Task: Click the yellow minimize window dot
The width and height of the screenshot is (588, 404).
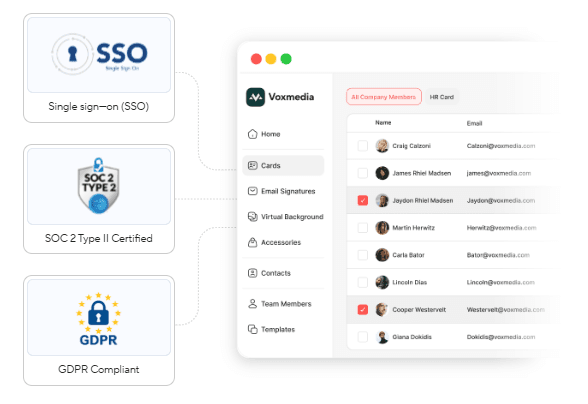Action: 271,59
